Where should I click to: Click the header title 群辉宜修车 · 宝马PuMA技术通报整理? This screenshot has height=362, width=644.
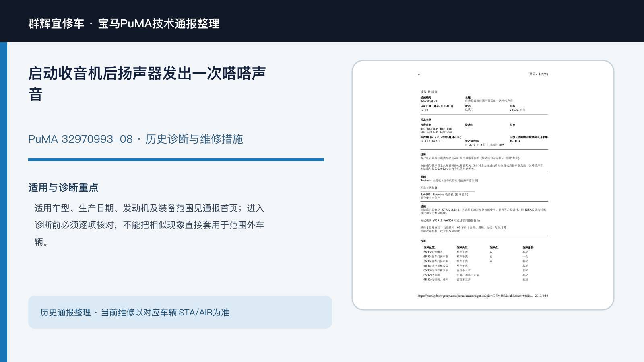click(124, 23)
